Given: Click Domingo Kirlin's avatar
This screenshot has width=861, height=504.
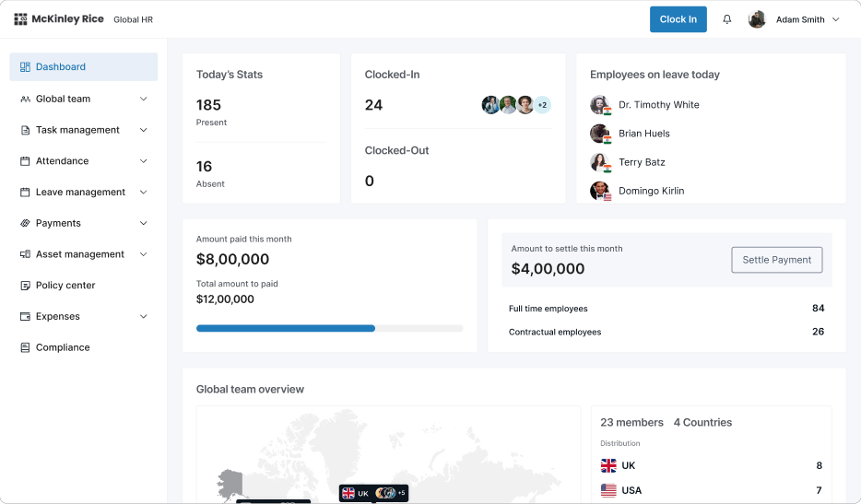Looking at the screenshot, I should pyautogui.click(x=599, y=191).
